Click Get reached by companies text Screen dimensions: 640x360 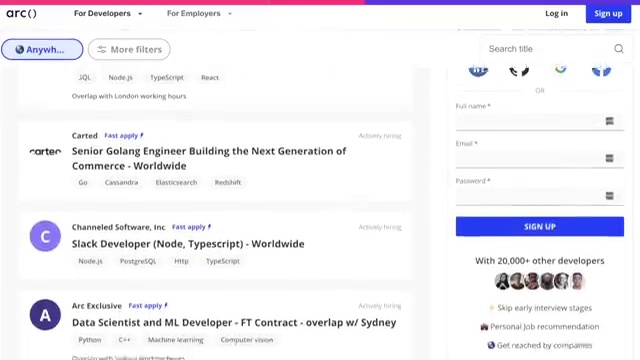[544, 346]
